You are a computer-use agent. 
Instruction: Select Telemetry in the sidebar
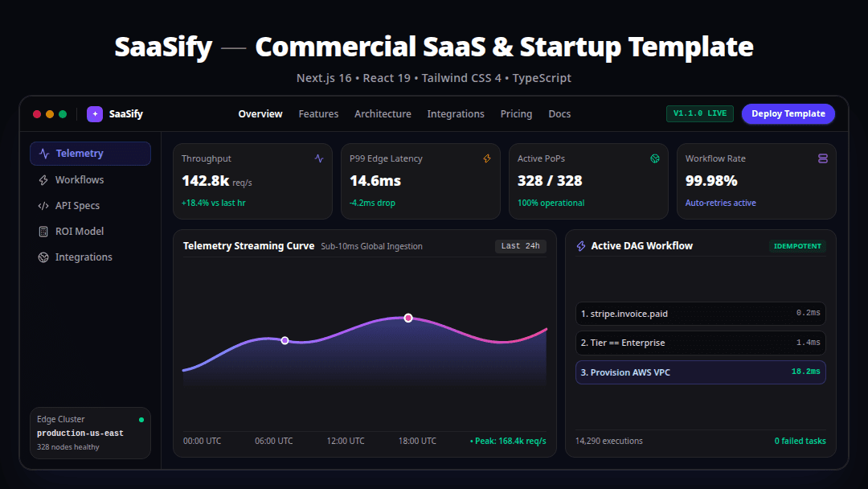(x=90, y=154)
